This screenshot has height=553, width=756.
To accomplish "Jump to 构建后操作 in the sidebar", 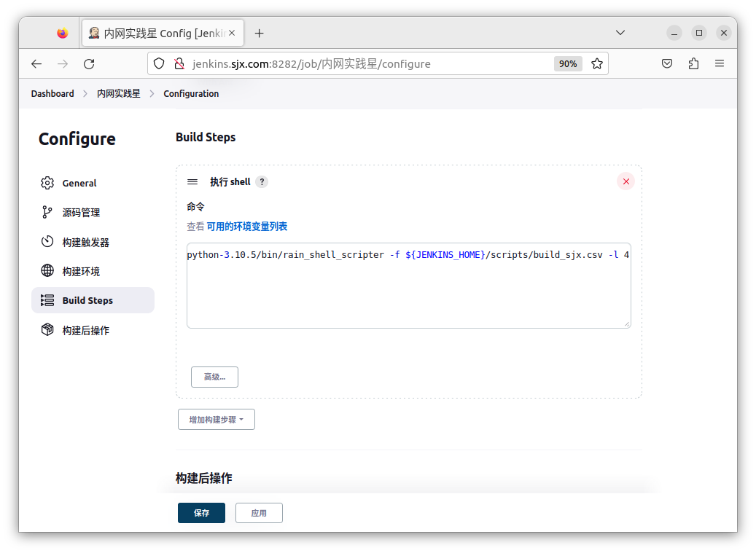I will pyautogui.click(x=85, y=330).
